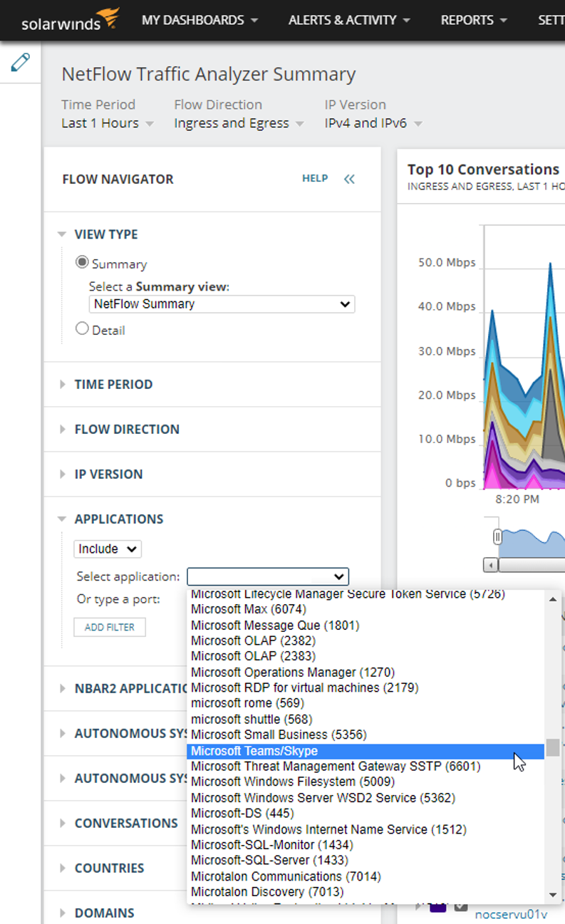Viewport: 565px width, 924px height.
Task: Select the Detail radio button
Action: 82,329
